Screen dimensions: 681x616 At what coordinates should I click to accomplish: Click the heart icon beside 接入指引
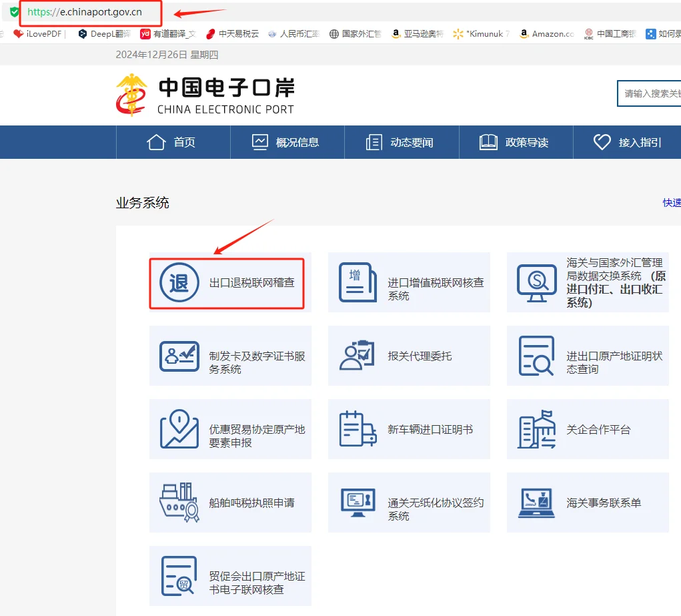pyautogui.click(x=602, y=141)
